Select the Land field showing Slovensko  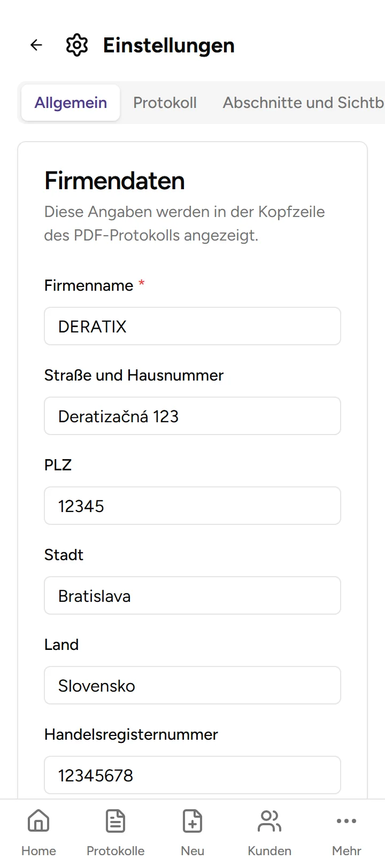pos(192,685)
